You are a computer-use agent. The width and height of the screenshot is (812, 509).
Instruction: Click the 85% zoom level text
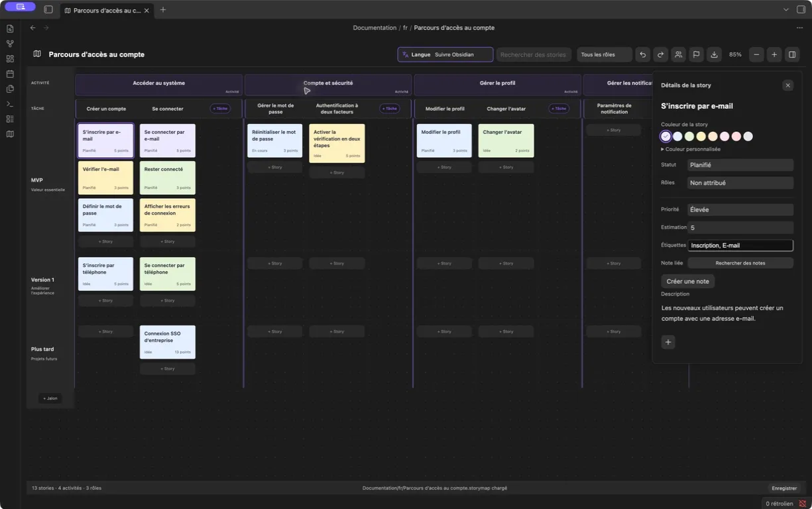(x=735, y=54)
